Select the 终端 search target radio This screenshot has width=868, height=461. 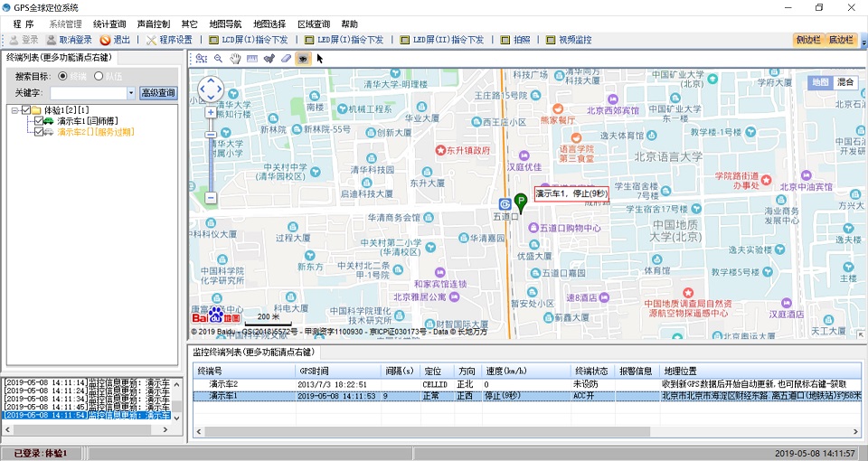(62, 76)
